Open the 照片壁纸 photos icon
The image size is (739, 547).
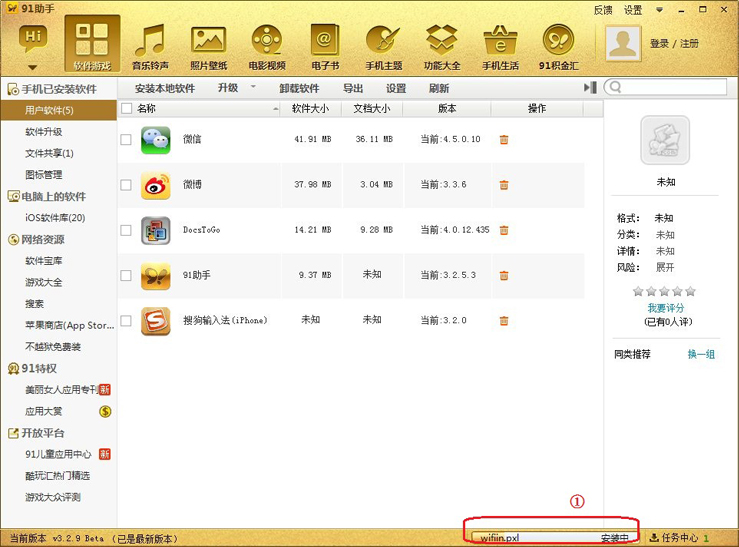tap(209, 46)
